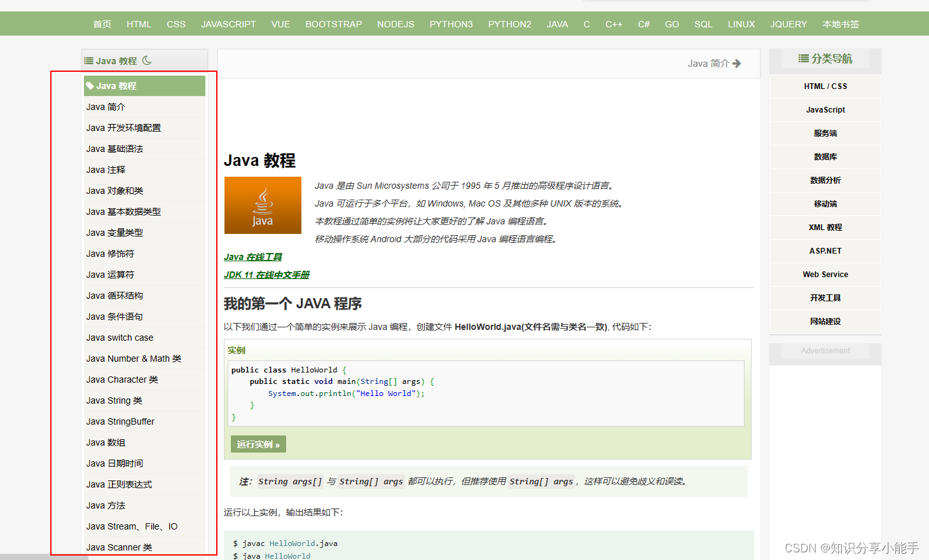Click the list icon next to 分类导航

(x=804, y=58)
